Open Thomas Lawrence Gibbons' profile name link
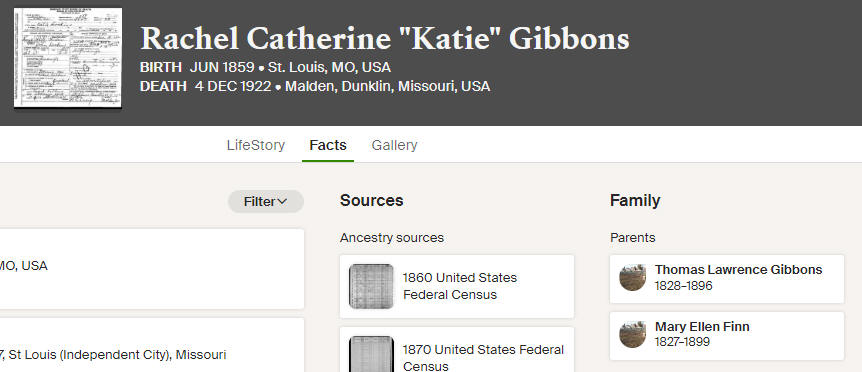This screenshot has height=372, width=862. [738, 270]
